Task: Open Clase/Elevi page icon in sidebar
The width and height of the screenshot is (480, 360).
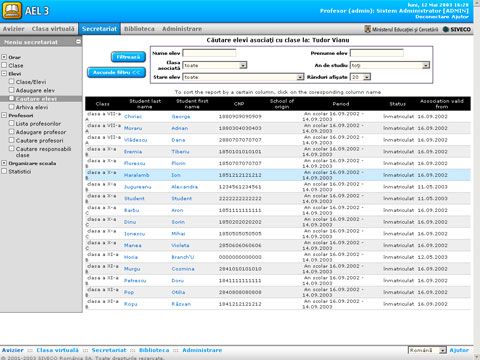Action: (12, 81)
